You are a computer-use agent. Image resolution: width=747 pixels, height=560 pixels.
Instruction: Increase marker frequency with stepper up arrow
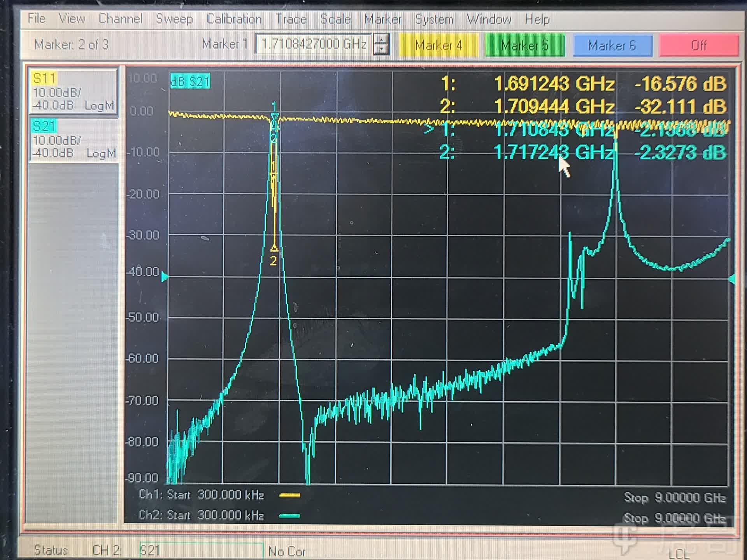click(381, 39)
